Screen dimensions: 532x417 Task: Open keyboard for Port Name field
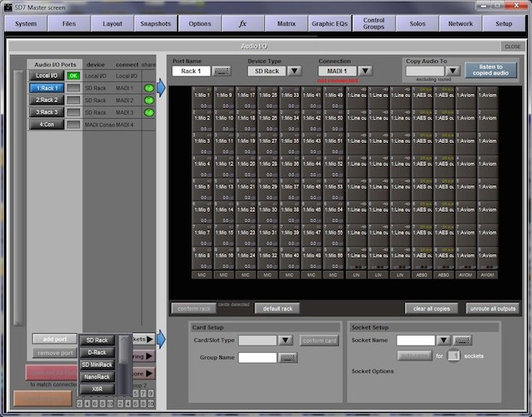tap(221, 71)
